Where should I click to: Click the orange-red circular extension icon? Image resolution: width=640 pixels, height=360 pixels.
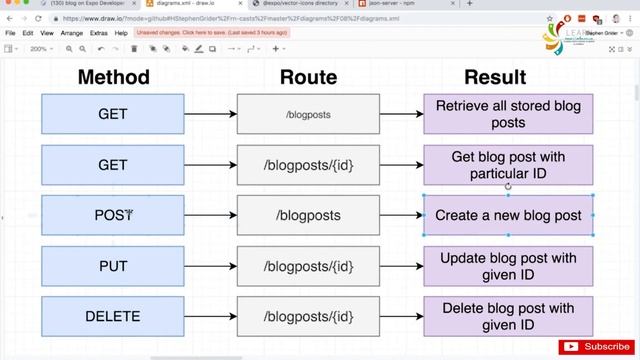pos(567,18)
